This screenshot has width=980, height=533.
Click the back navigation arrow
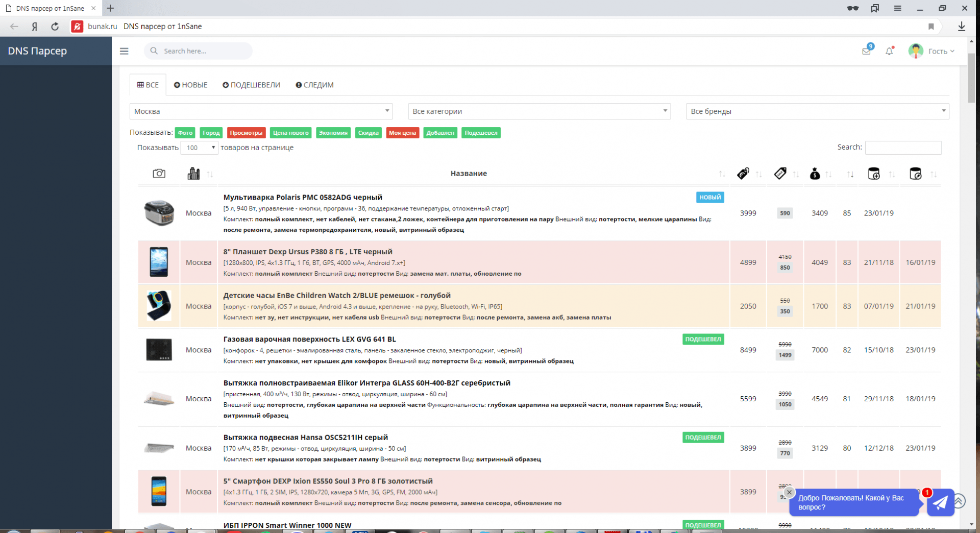tap(14, 27)
